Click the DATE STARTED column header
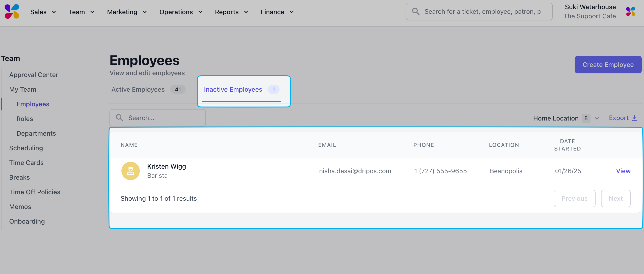This screenshot has height=274, width=644. pyautogui.click(x=568, y=145)
